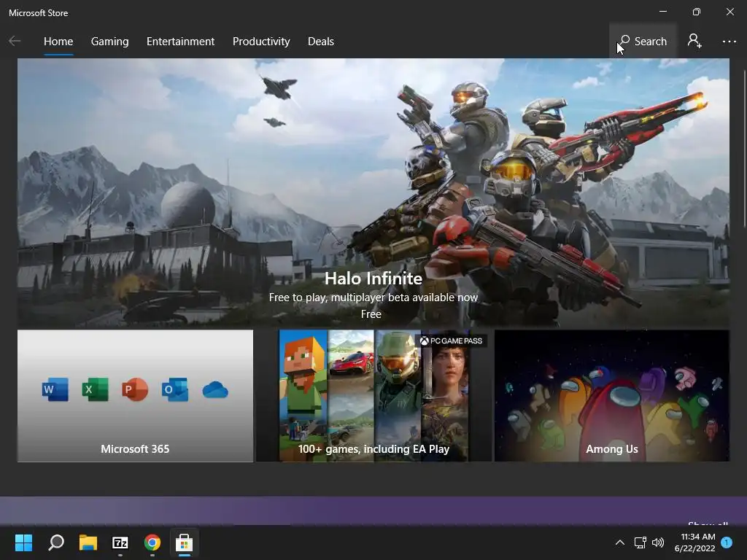Viewport: 747px width, 560px height.
Task: Switch to Google Chrome in taskbar
Action: (152, 542)
